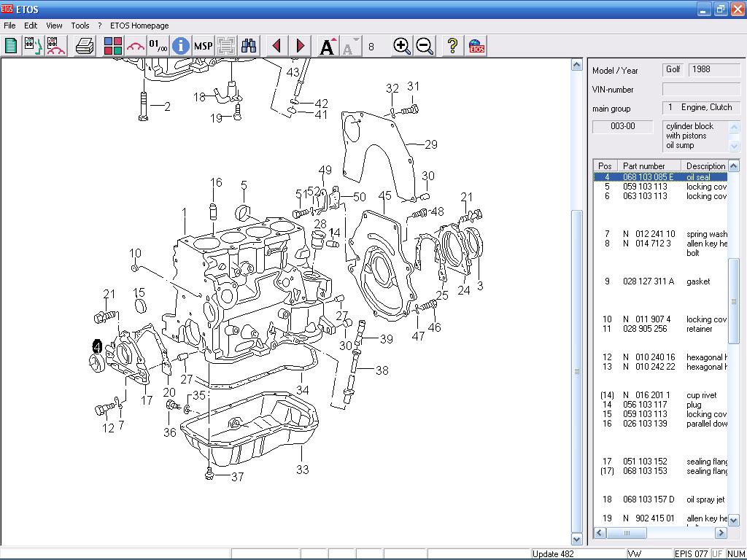Select row 7 spring washer N 012 241 10

pyautogui.click(x=660, y=234)
